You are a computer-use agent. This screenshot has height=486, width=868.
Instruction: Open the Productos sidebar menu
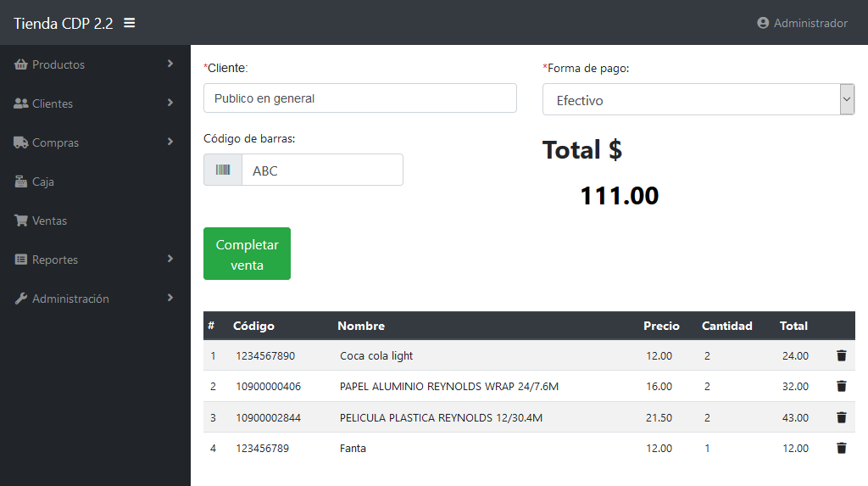(x=58, y=64)
